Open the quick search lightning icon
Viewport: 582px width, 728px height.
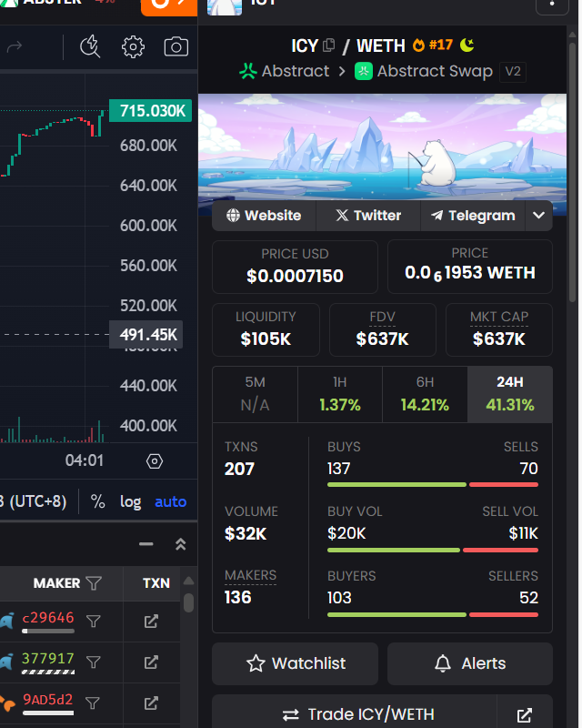point(90,46)
